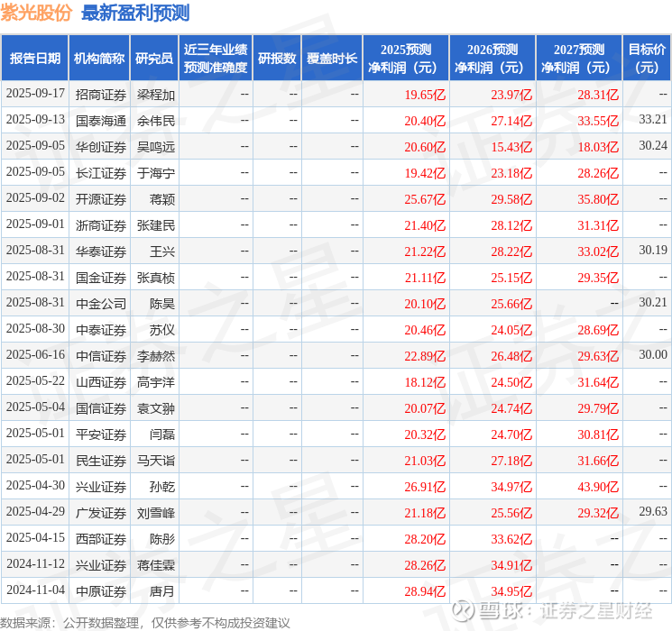Screen dimensions: 672x631
Task: Click researcher name 于海宁
Action: (x=156, y=173)
